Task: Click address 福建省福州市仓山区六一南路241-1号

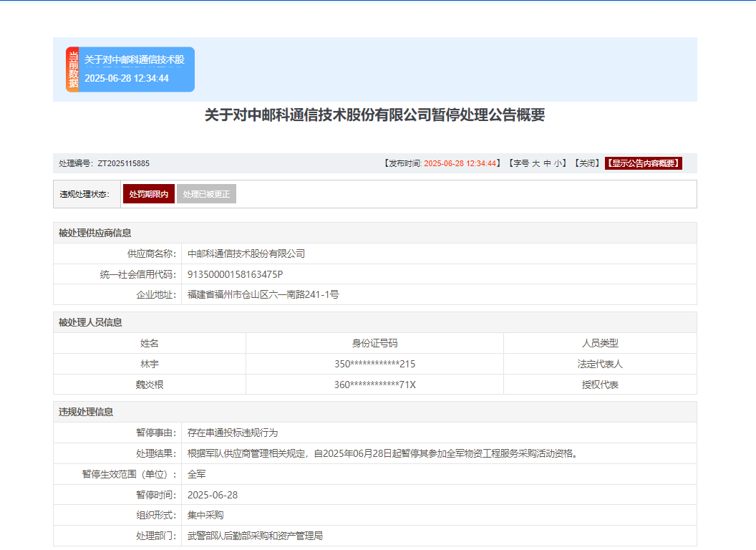Action: 263,295
